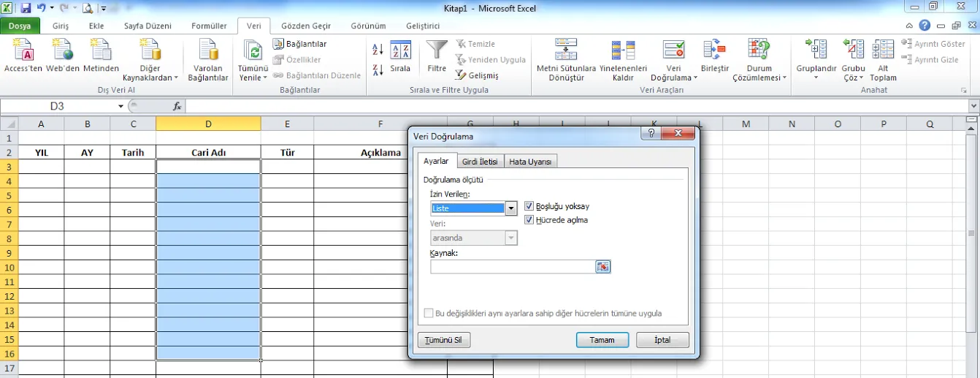Toggle the Boşluğu yoksay checkbox

[529, 207]
